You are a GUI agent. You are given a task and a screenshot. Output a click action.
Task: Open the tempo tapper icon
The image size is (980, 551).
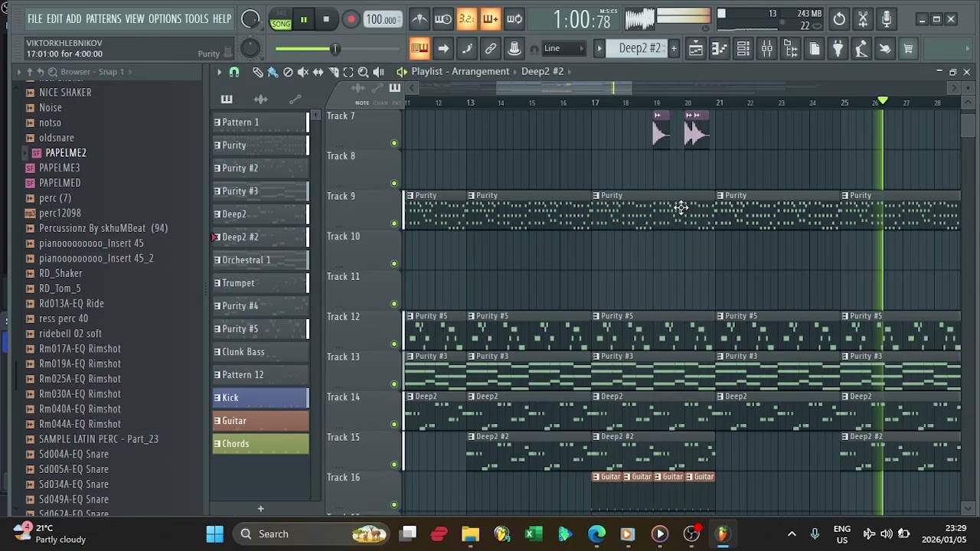tap(861, 49)
